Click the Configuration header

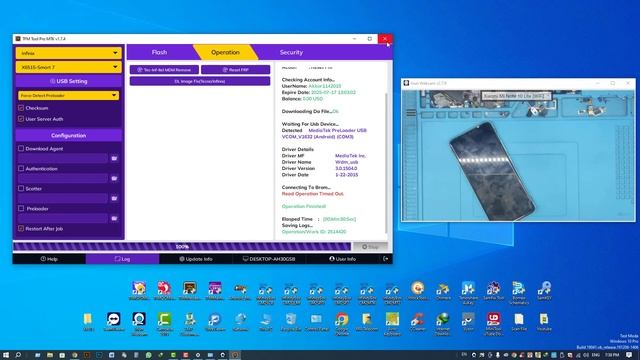pyautogui.click(x=69, y=135)
